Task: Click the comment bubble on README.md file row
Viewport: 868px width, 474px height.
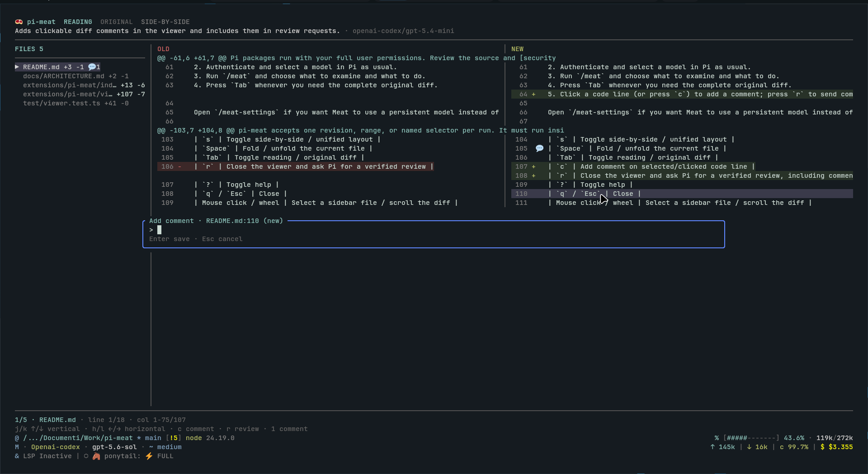Action: pyautogui.click(x=92, y=67)
